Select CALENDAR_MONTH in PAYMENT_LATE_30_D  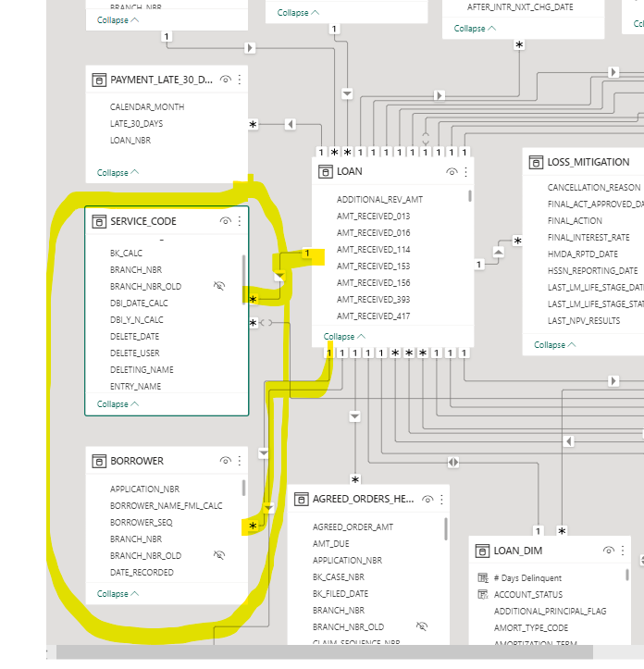(x=147, y=106)
